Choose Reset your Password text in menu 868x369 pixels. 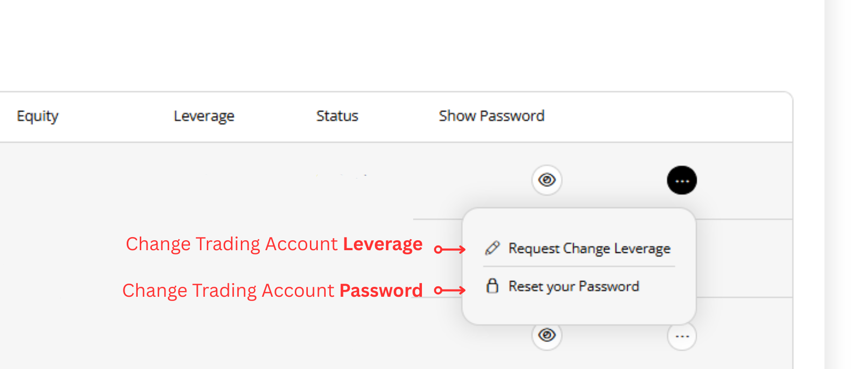coord(574,286)
